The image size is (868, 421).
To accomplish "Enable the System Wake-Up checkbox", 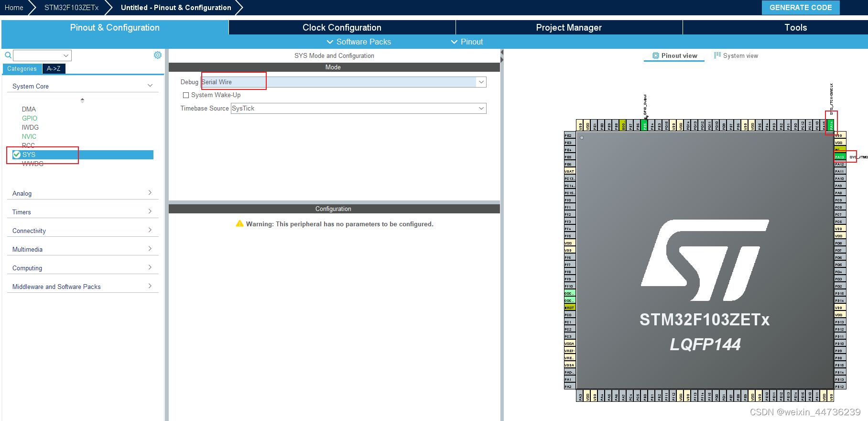I will coord(186,95).
